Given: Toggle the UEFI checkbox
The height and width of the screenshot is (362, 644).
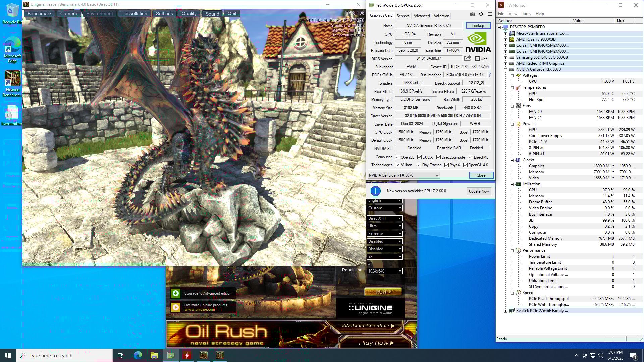Looking at the screenshot, I should point(477,59).
